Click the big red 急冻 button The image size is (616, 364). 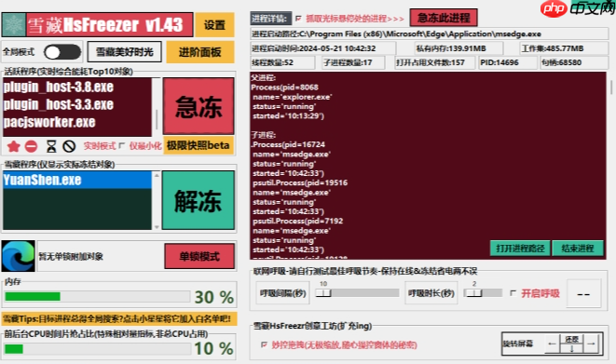[x=198, y=106]
